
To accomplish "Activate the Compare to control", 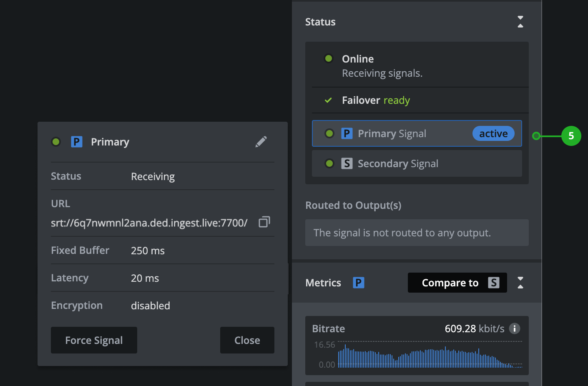I will 450,283.
